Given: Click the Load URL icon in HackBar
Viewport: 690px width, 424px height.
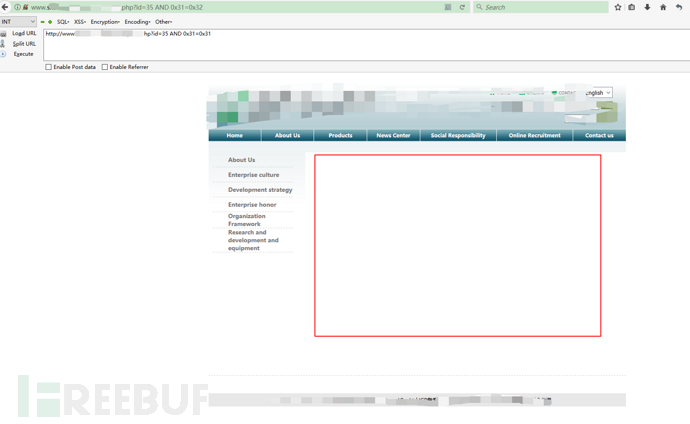Looking at the screenshot, I should (4, 33).
